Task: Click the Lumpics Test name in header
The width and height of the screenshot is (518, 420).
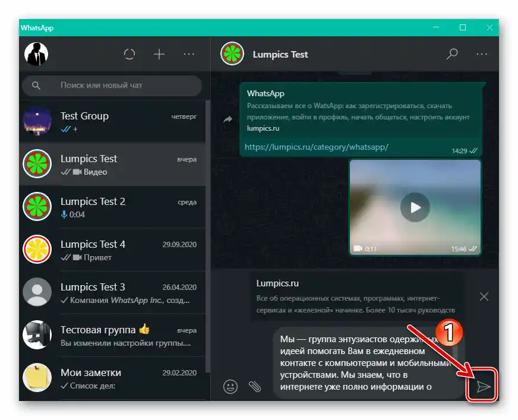Action: (280, 55)
